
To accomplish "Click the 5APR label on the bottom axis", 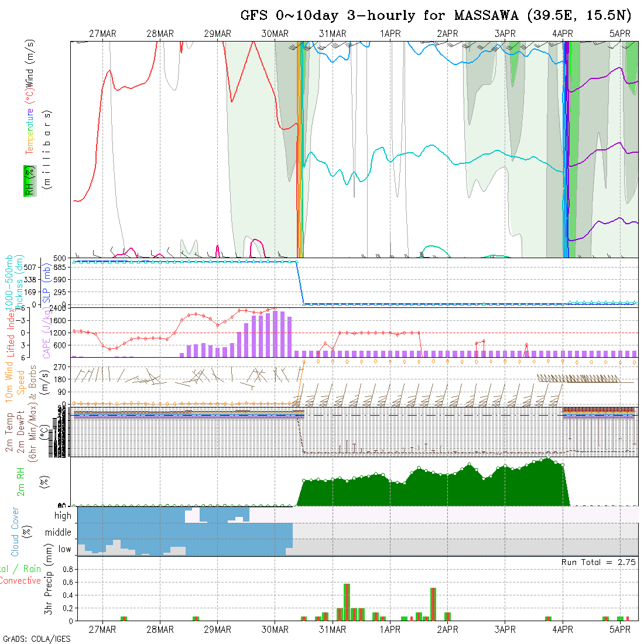I will tap(620, 629).
